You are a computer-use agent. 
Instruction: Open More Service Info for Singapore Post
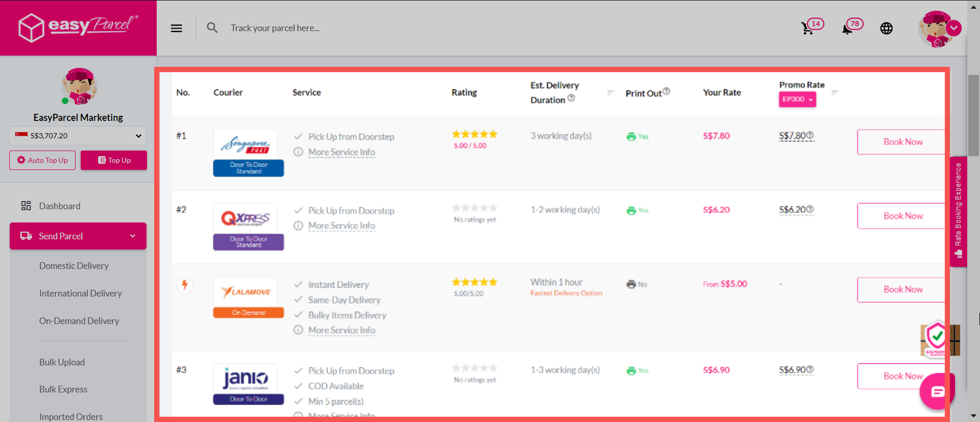coord(341,152)
